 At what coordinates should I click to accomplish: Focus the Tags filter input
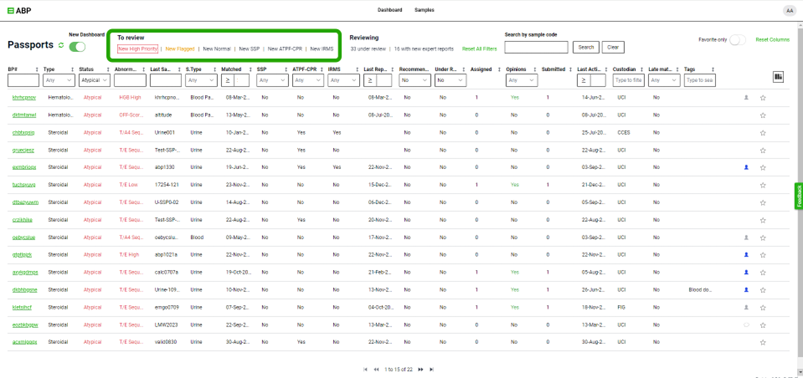[700, 80]
